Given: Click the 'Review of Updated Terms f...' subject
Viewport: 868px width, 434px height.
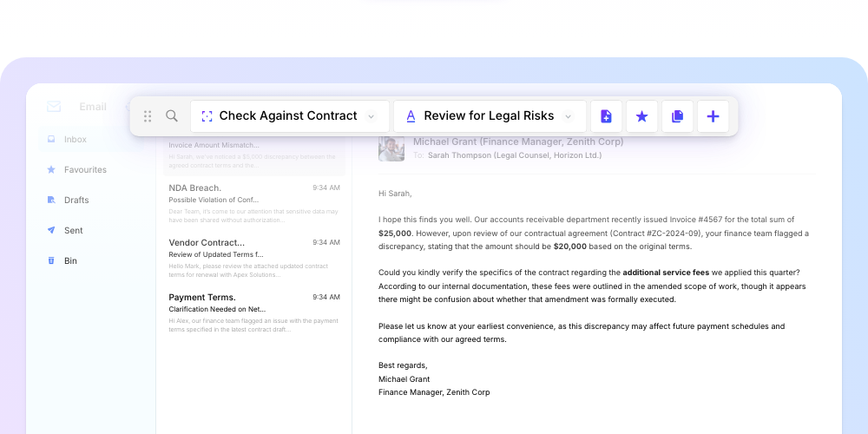Looking at the screenshot, I should point(216,254).
